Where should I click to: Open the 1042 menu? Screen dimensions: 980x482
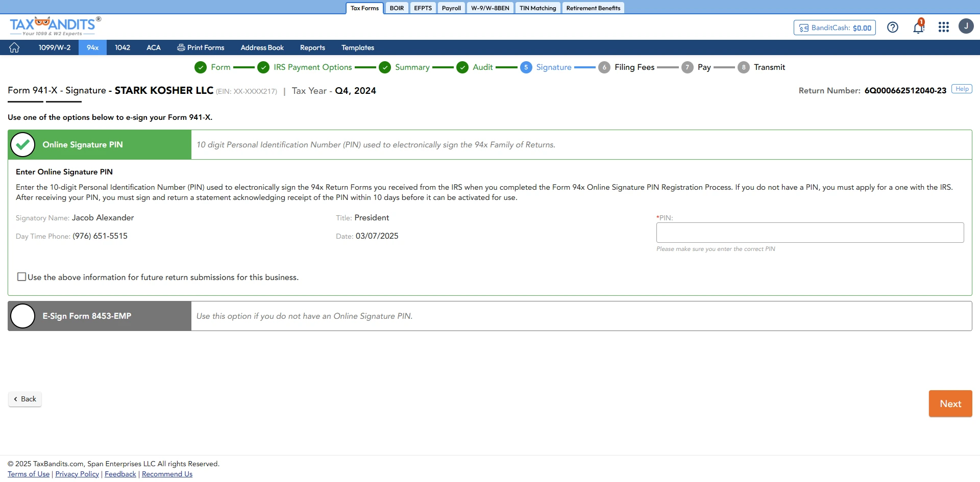pyautogui.click(x=122, y=47)
